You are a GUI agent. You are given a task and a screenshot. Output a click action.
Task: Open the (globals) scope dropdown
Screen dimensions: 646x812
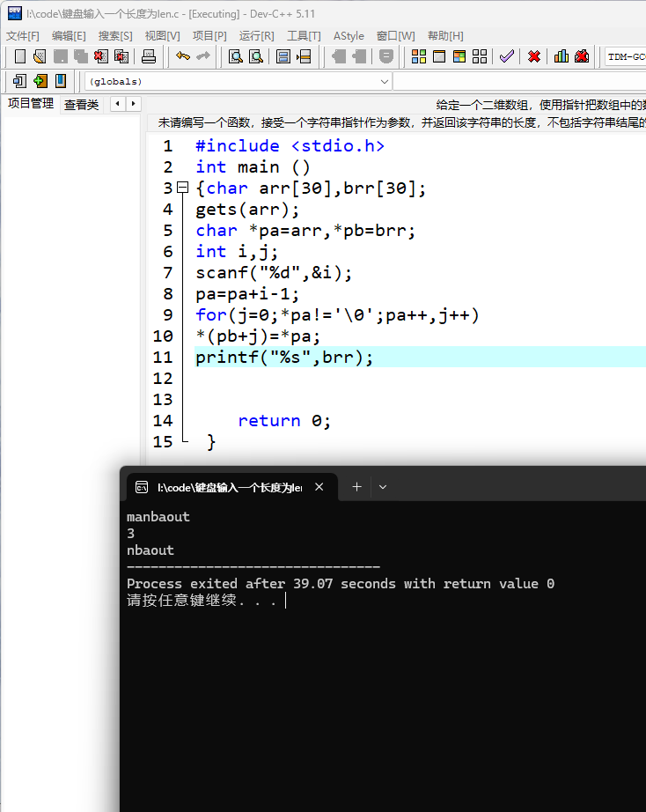384,81
